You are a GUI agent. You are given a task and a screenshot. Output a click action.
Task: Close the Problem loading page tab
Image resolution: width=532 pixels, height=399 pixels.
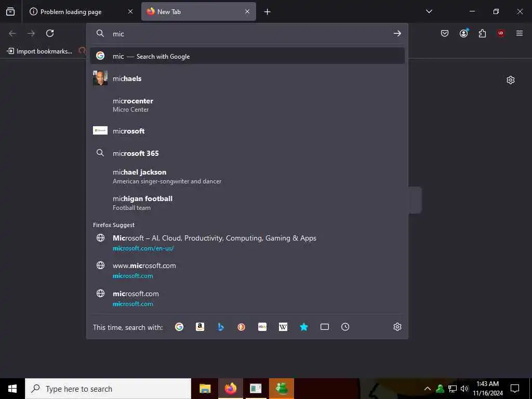(x=130, y=11)
